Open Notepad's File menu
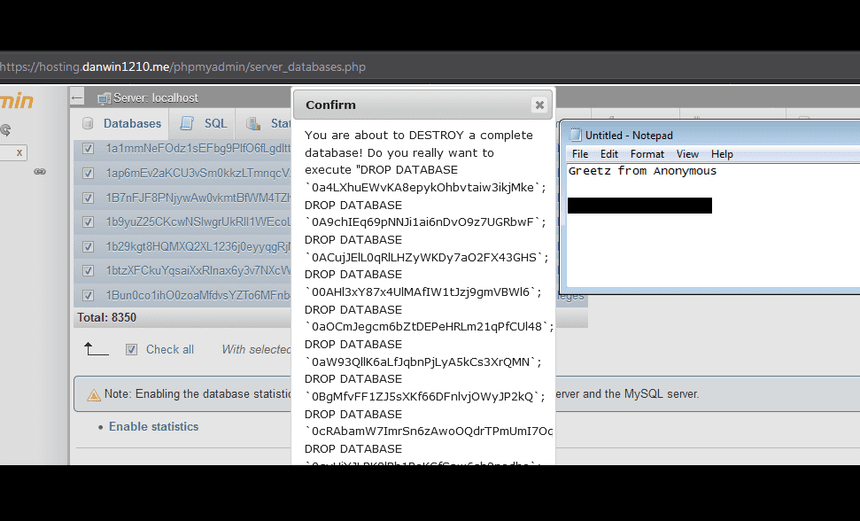The image size is (860, 521). click(580, 154)
